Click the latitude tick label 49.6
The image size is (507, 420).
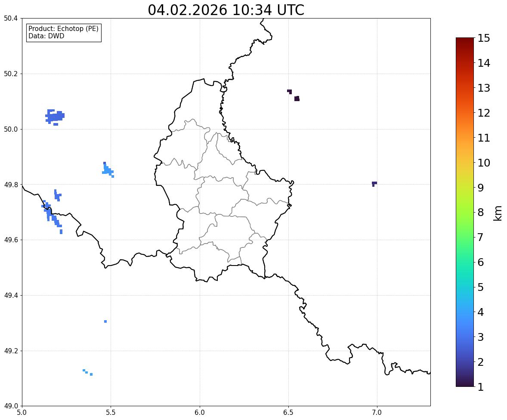pyautogui.click(x=11, y=240)
